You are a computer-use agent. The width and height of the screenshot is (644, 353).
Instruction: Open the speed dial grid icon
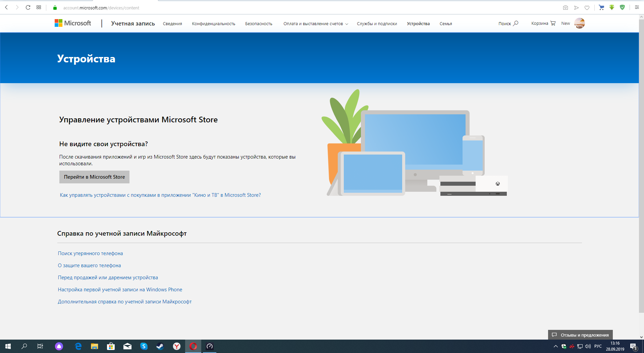pos(39,7)
